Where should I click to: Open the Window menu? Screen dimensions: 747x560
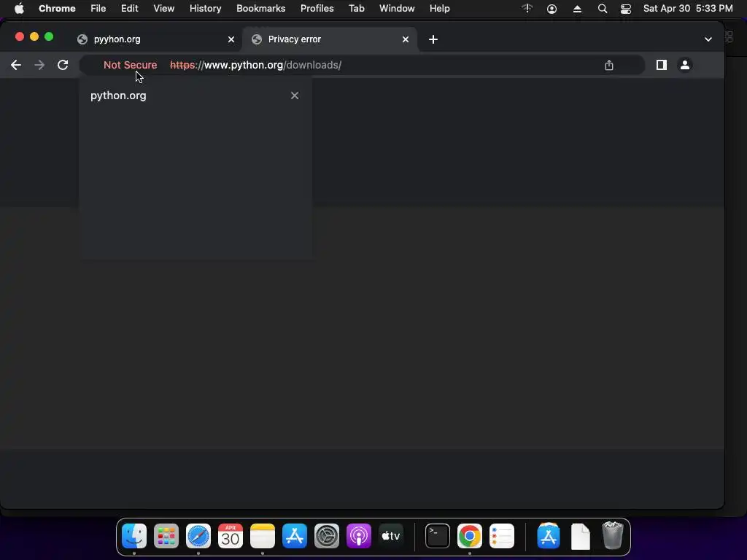click(397, 9)
